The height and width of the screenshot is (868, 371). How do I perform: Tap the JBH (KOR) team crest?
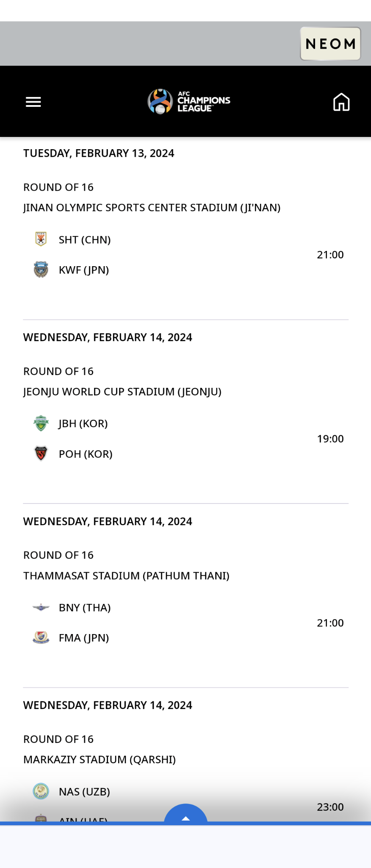pos(41,423)
